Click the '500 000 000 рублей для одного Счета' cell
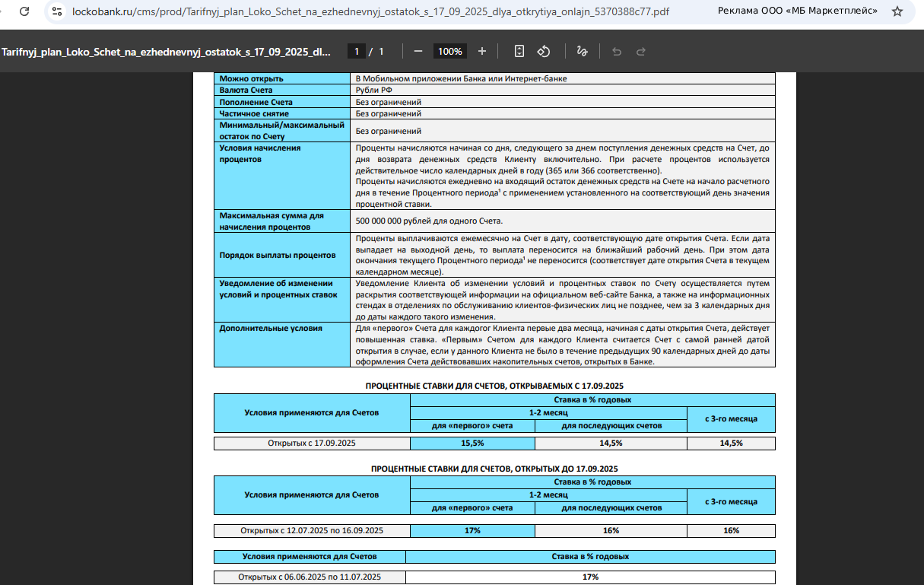This screenshot has width=924, height=585. pos(564,221)
